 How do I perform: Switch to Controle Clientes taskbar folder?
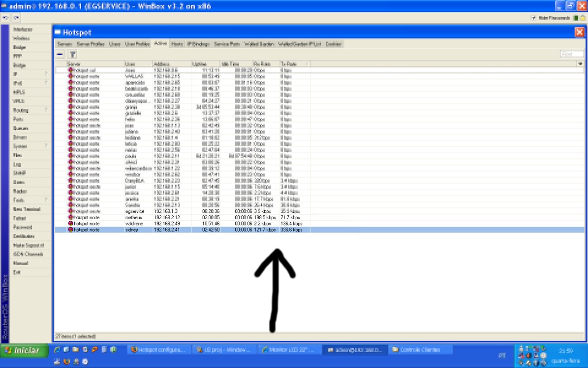[420, 350]
